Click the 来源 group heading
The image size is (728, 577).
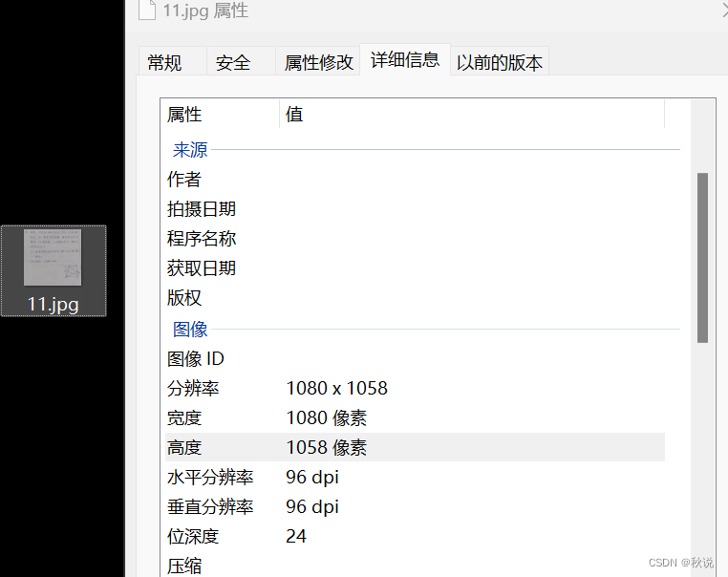[x=190, y=150]
